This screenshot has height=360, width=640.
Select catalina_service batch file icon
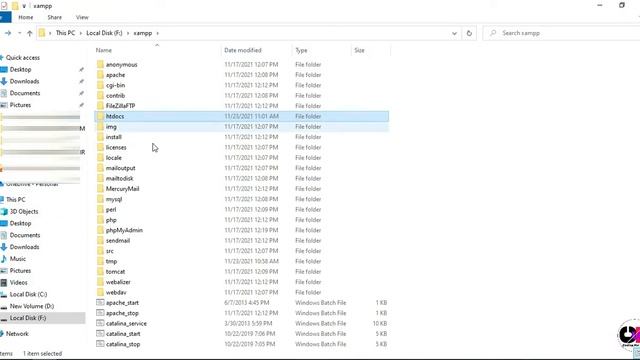point(100,323)
